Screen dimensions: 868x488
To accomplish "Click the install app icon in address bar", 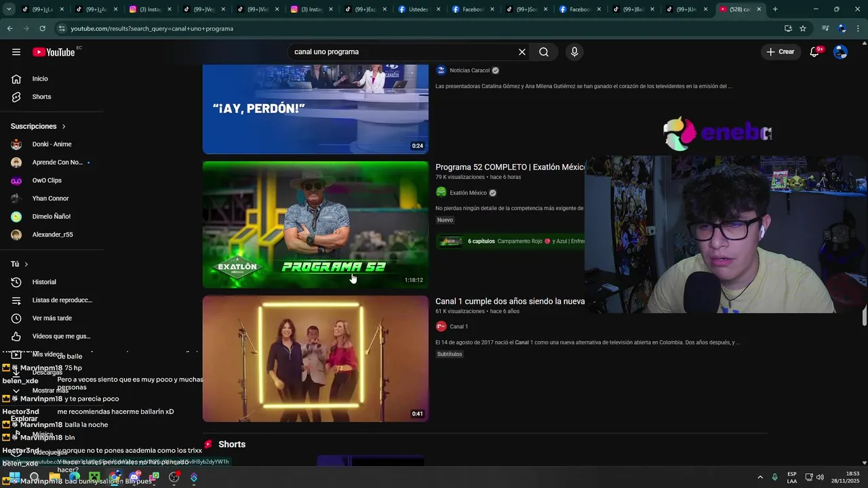I will tap(788, 28).
